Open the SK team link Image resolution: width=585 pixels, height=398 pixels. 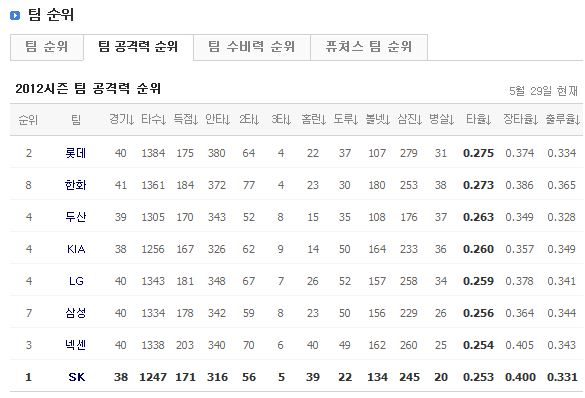77,377
